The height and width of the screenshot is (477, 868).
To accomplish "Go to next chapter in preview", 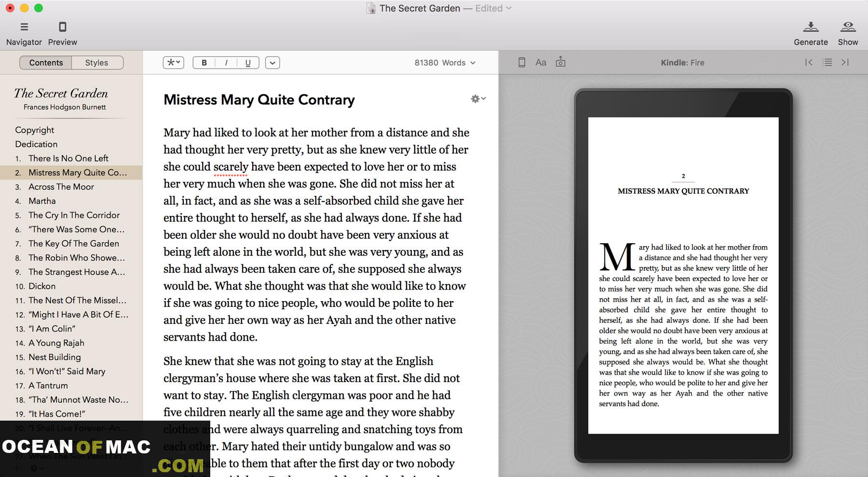I will click(845, 62).
